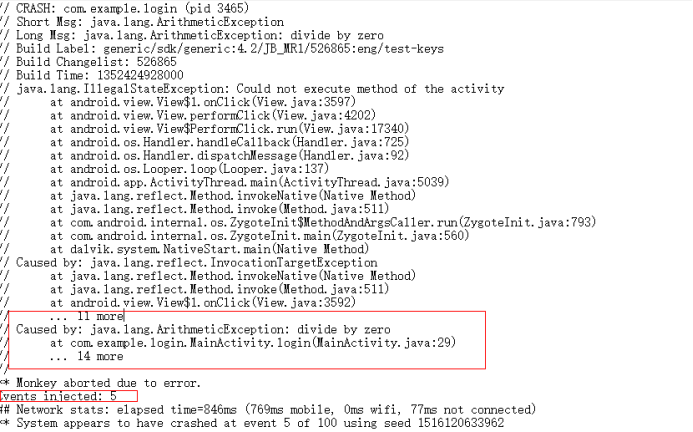The width and height of the screenshot is (693, 432).
Task: Click the Caused by ArithmeticException line
Action: (x=203, y=329)
